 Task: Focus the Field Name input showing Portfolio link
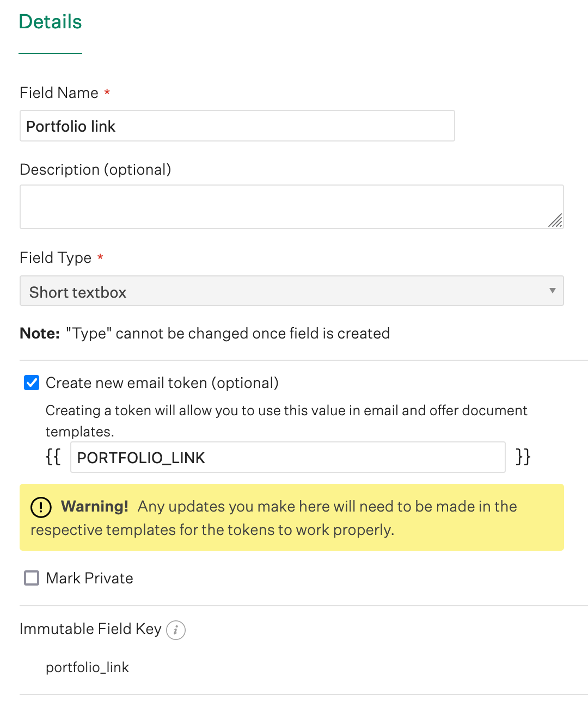[237, 126]
